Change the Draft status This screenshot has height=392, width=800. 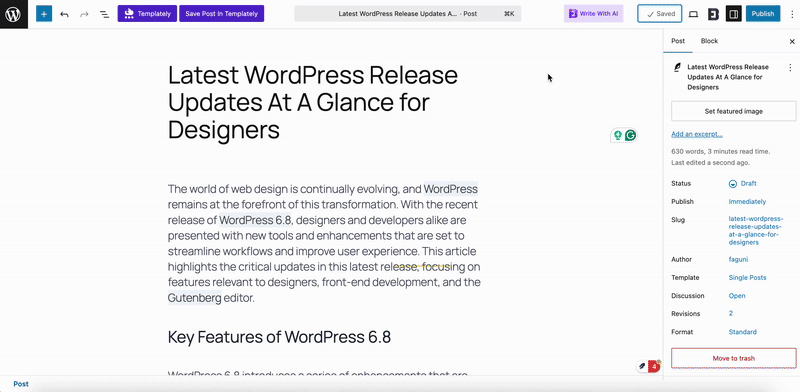tap(743, 184)
